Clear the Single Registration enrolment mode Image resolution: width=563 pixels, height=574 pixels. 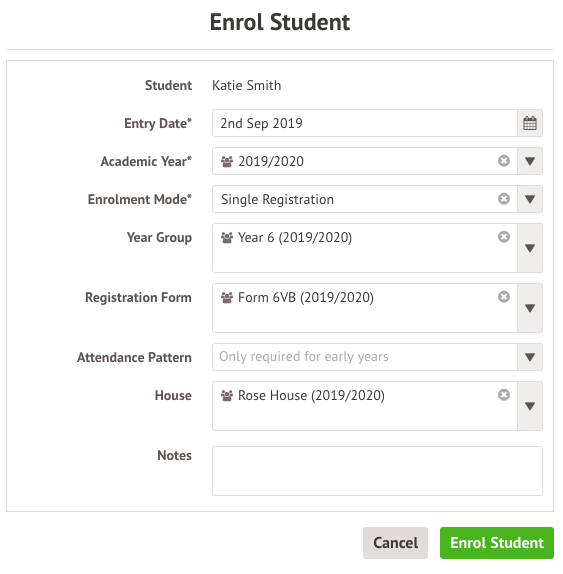click(504, 199)
